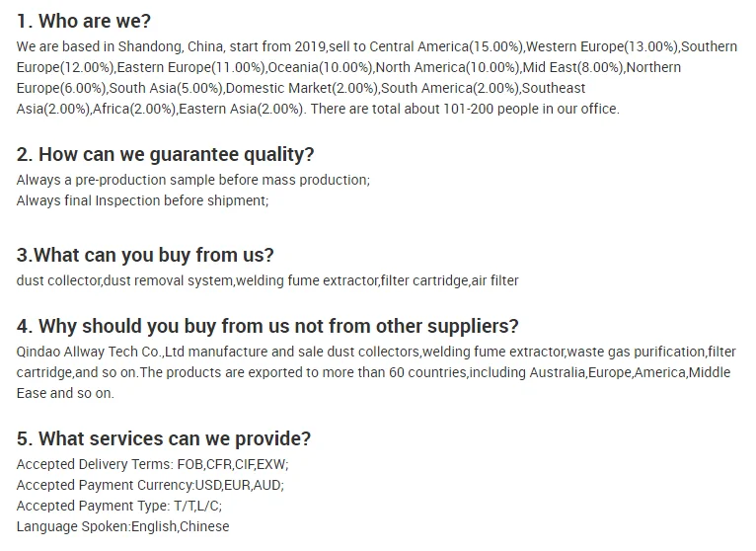Click the '3.What can you buy from us?' heading
756x551 pixels.
pyautogui.click(x=145, y=255)
